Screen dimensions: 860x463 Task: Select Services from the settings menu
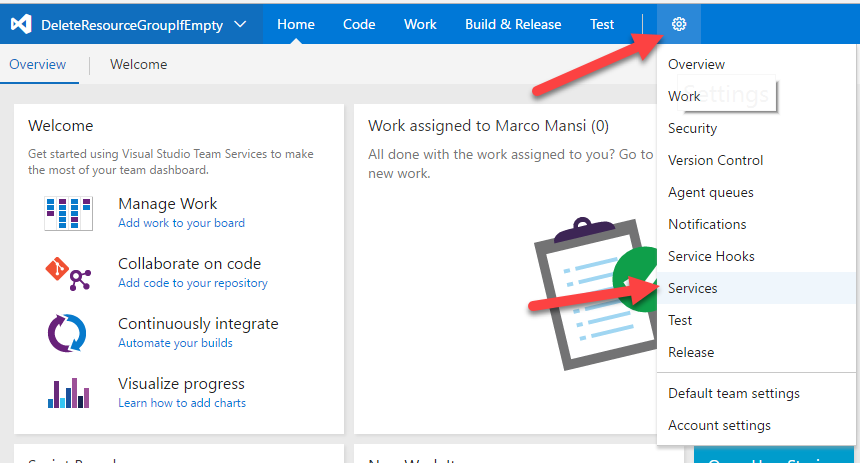point(693,288)
